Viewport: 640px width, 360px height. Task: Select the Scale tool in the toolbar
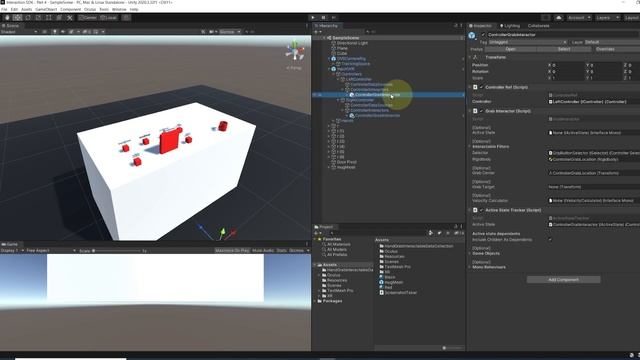click(38, 18)
